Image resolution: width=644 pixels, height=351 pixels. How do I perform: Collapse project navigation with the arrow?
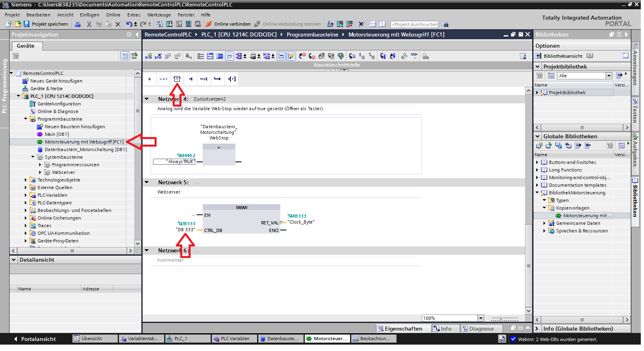click(137, 34)
